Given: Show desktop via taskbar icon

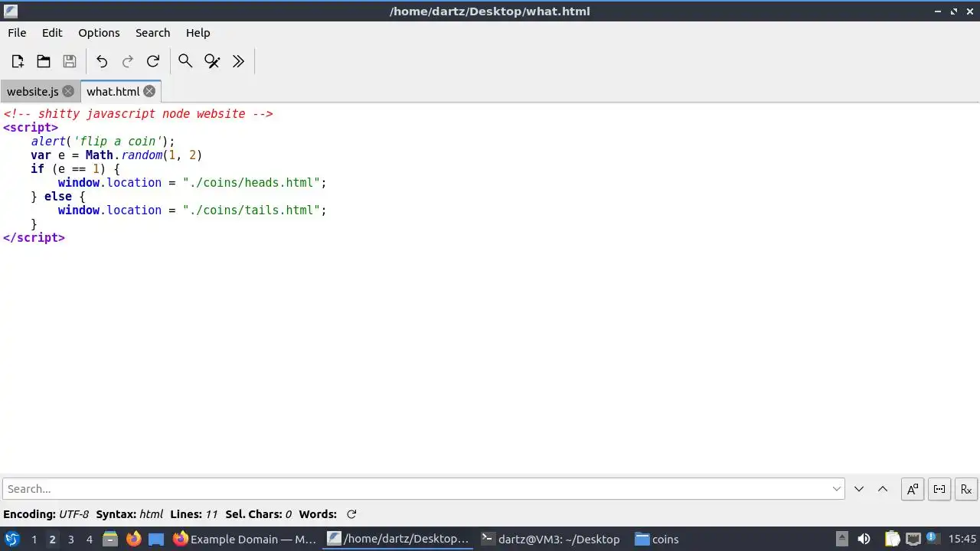Looking at the screenshot, I should [156, 539].
